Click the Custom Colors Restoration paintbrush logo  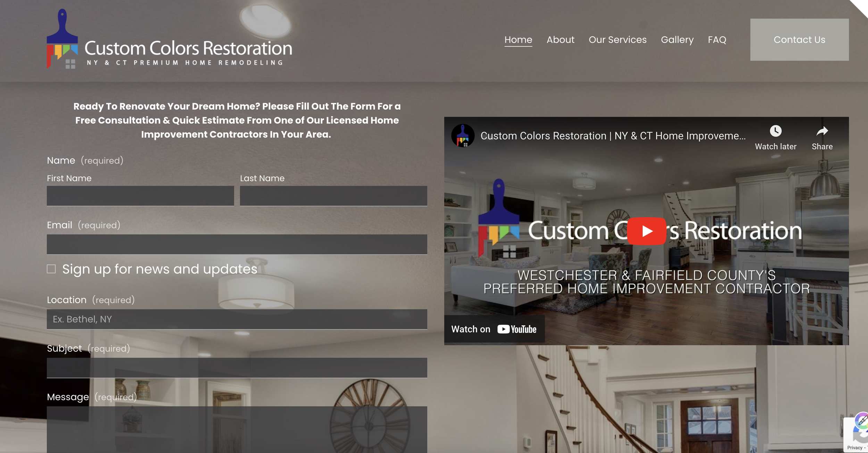tap(62, 39)
